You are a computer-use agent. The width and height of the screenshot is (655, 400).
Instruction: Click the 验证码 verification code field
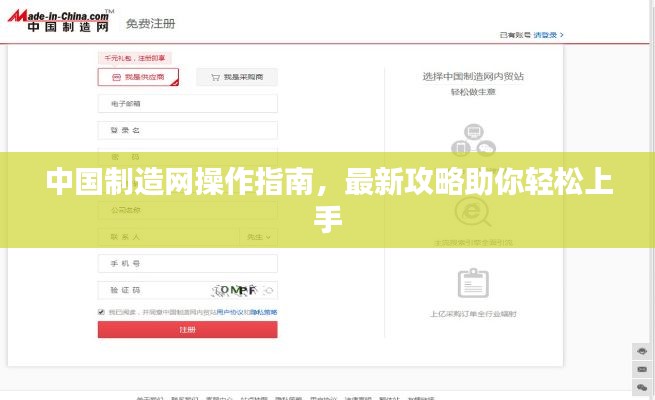(150, 290)
